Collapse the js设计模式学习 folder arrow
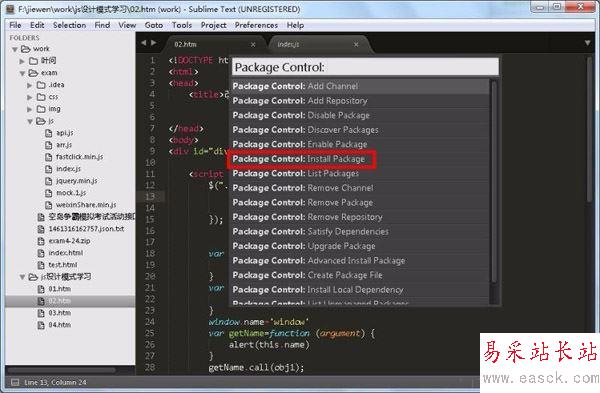 (x=22, y=277)
